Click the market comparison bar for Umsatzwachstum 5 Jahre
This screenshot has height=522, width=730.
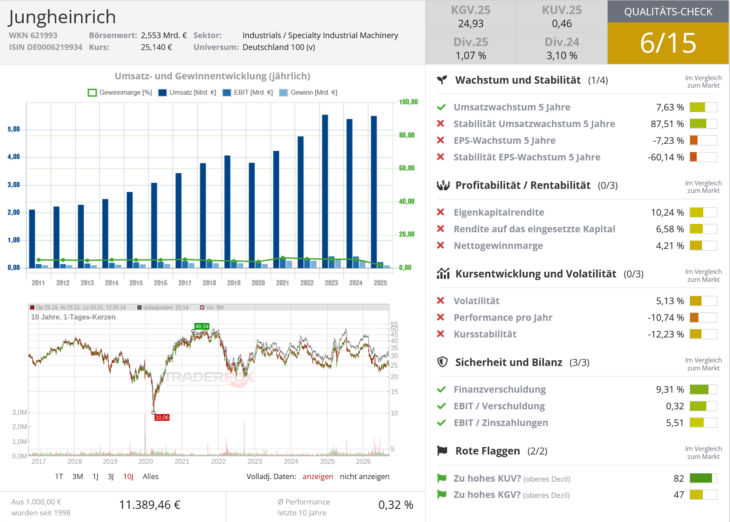pos(703,107)
